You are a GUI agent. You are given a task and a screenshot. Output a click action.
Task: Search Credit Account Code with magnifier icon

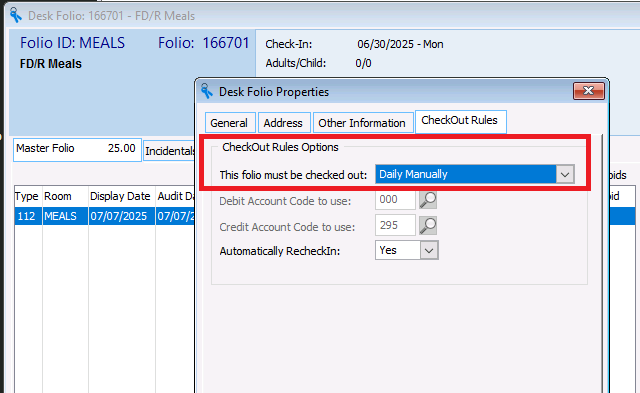[x=428, y=226]
